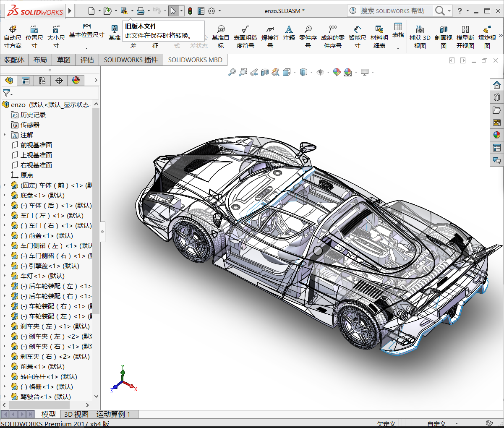Click the Open file icon
Screen dimensions: 504x428
point(107,10)
